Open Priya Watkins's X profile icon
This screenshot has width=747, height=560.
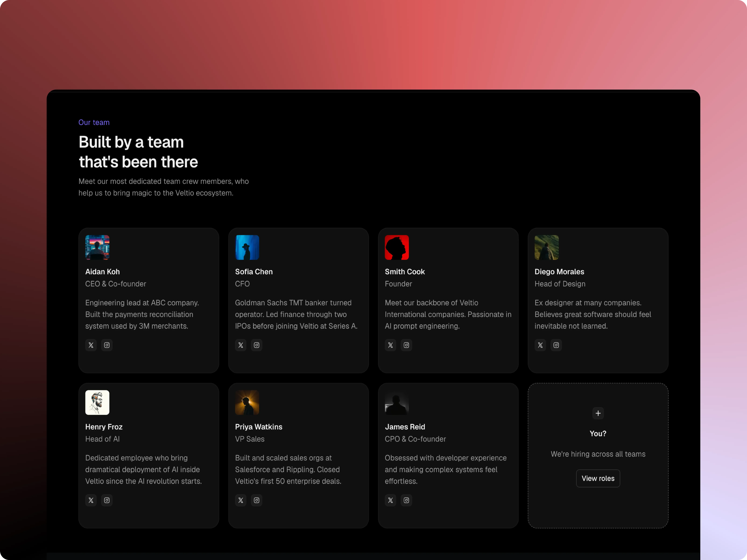241,500
